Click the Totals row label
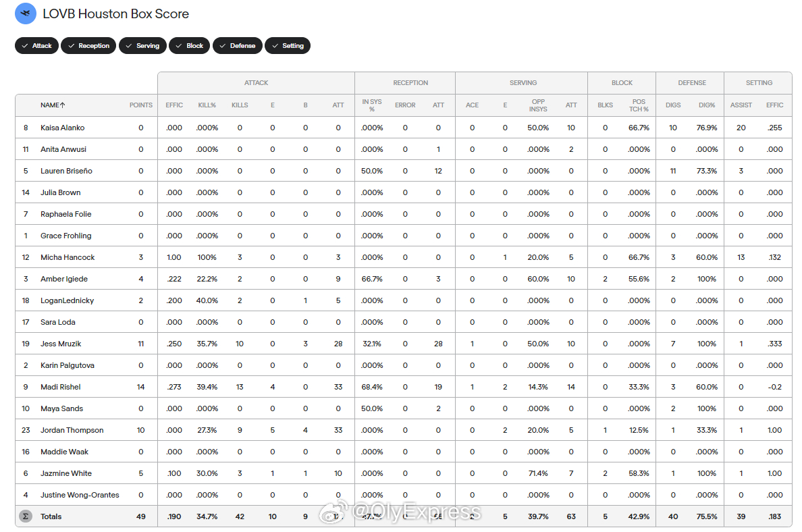This screenshot has height=532, width=802. [x=51, y=516]
